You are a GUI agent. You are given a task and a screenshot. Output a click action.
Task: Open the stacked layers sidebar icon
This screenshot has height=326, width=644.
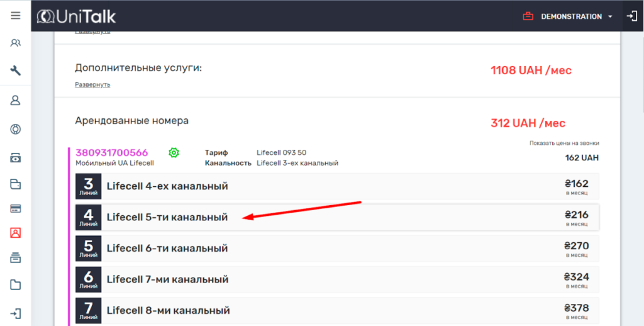[16, 257]
